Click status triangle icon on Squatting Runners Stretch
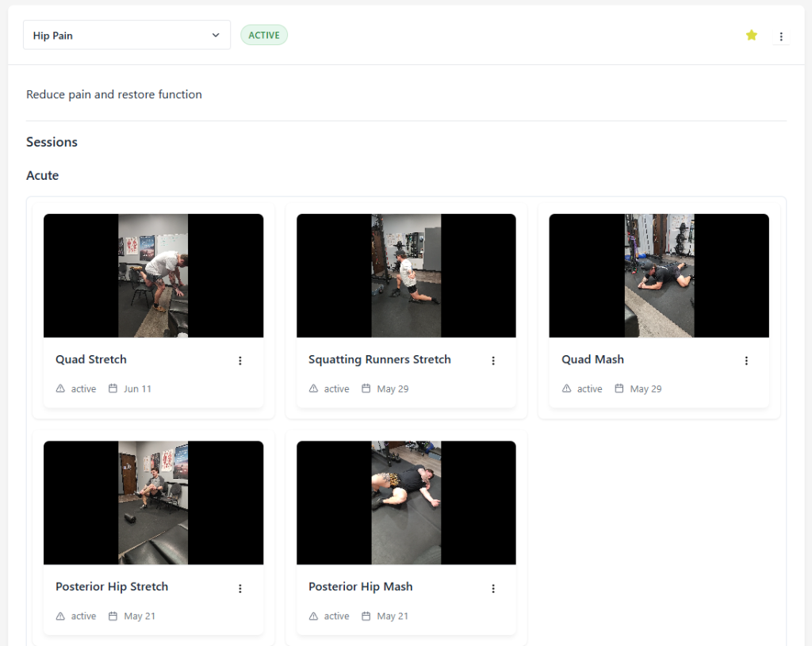 tap(313, 388)
